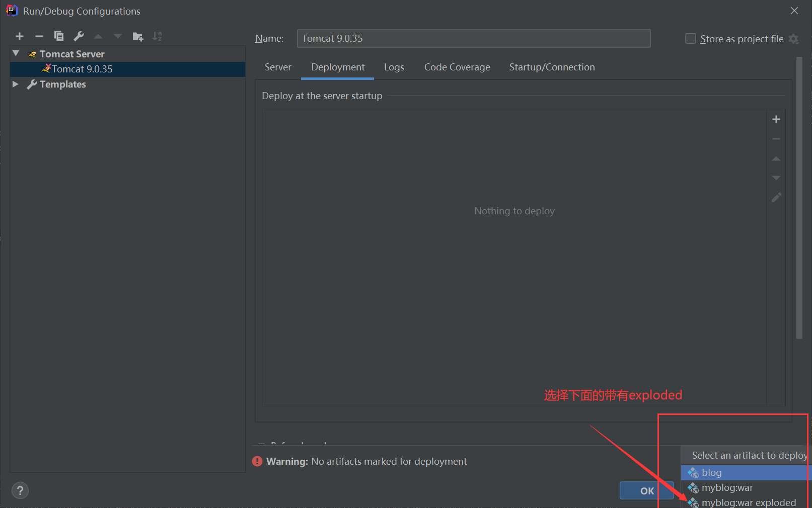Image resolution: width=812 pixels, height=508 pixels.
Task: Select the Deployment tab
Action: coord(338,67)
